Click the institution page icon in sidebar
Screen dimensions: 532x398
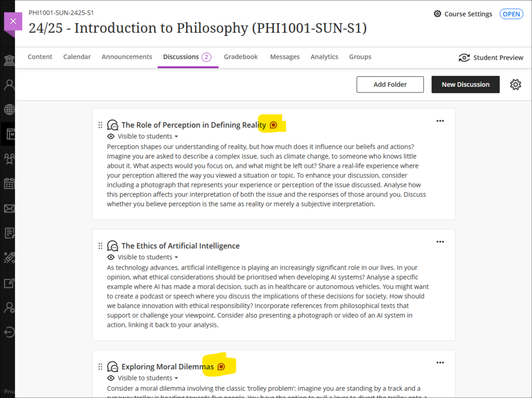click(9, 60)
